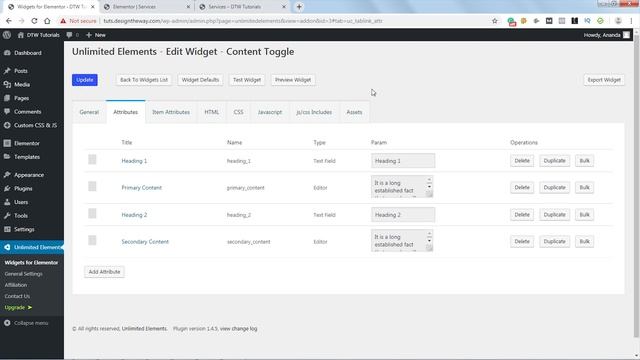Reload the page with the refresh icon

click(34, 21)
